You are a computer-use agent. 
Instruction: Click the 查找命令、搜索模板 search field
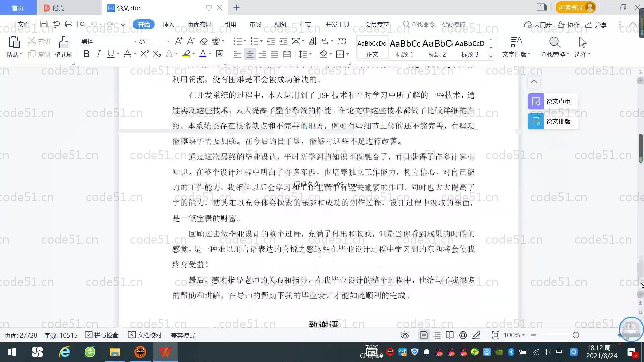point(434,25)
